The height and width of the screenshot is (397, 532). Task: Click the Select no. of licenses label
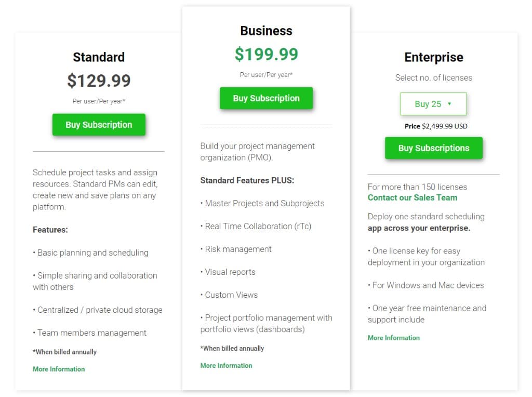pyautogui.click(x=433, y=77)
